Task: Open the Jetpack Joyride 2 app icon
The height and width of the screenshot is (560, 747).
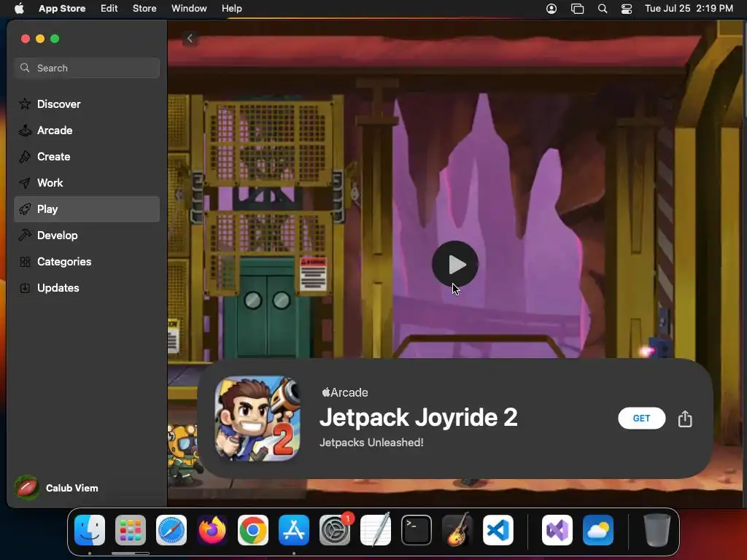Action: coord(258,419)
